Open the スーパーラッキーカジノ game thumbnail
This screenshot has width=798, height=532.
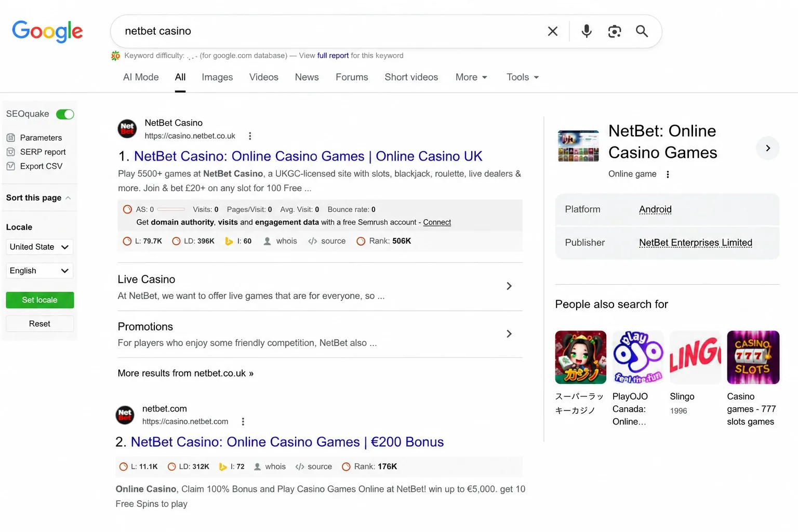pos(581,357)
